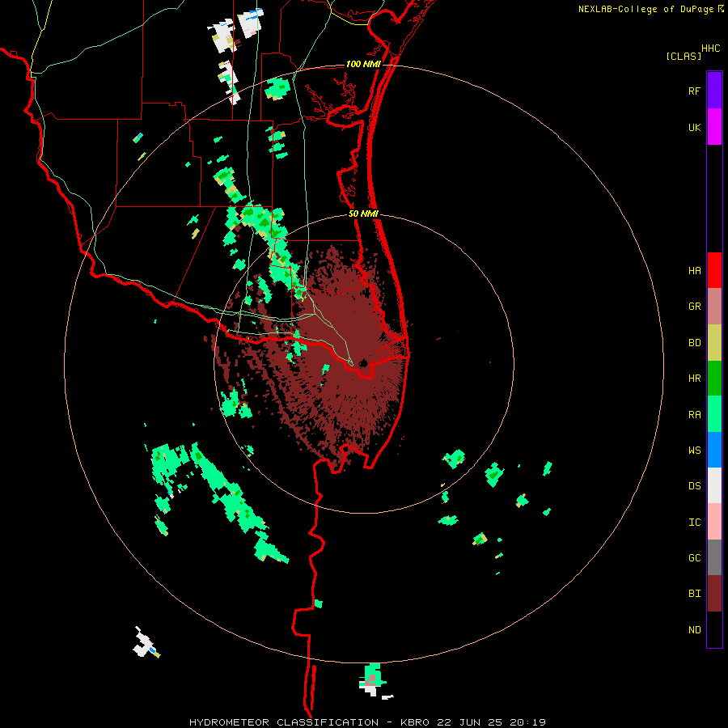The width and height of the screenshot is (728, 728).
Task: Click the UK magenta legend swatch
Action: pos(714,127)
